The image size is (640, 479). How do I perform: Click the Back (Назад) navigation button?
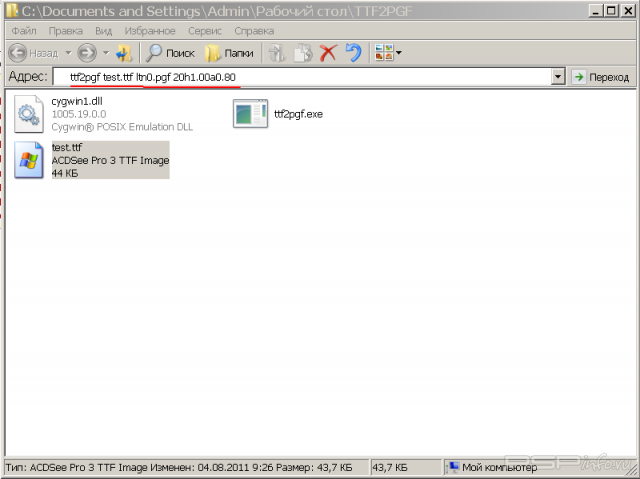(x=33, y=53)
